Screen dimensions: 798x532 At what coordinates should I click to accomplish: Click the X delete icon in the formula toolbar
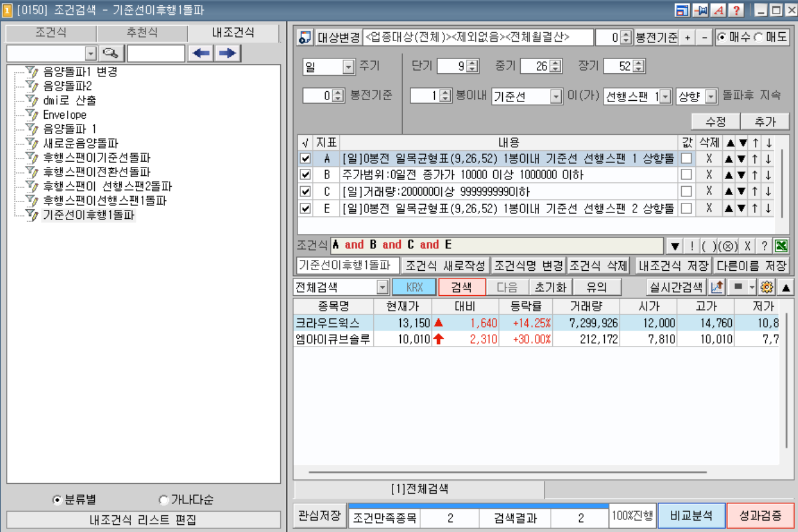[747, 245]
